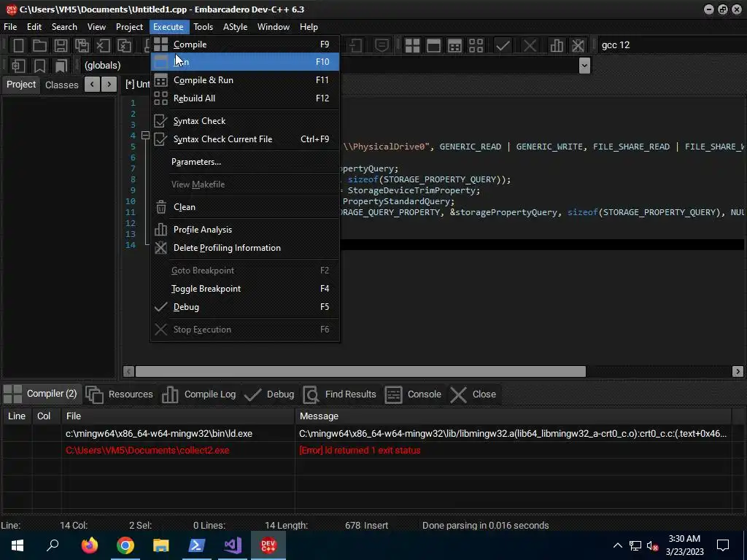This screenshot has width=747, height=560.
Task: Switch to the Project sidebar tab
Action: click(21, 85)
